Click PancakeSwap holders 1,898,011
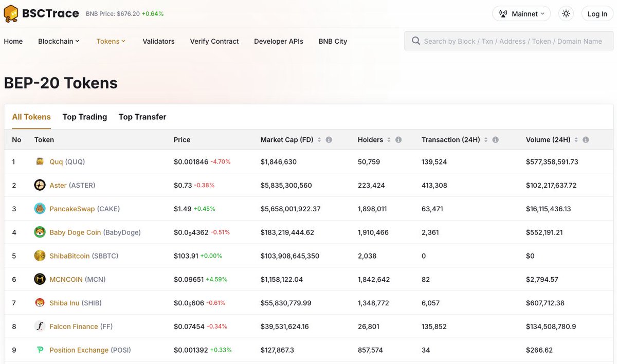The width and height of the screenshot is (617, 364). [372, 209]
